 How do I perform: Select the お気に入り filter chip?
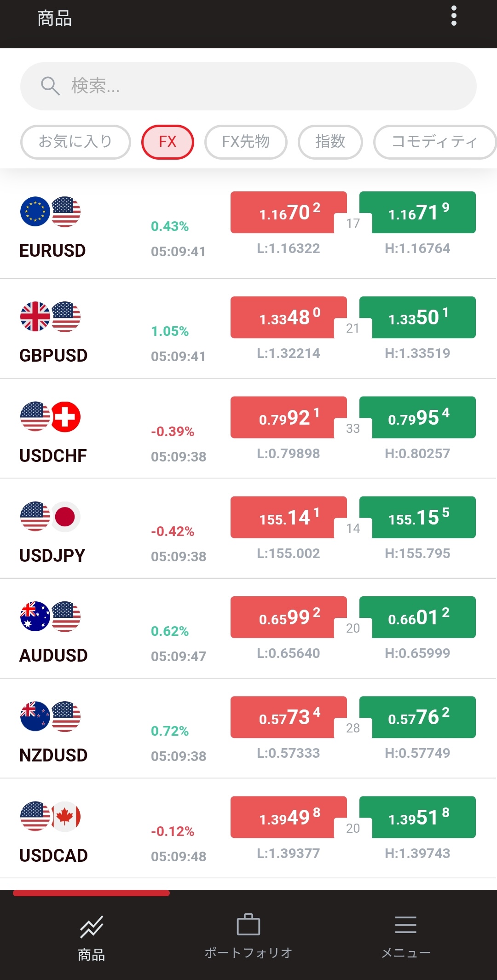[x=75, y=142]
